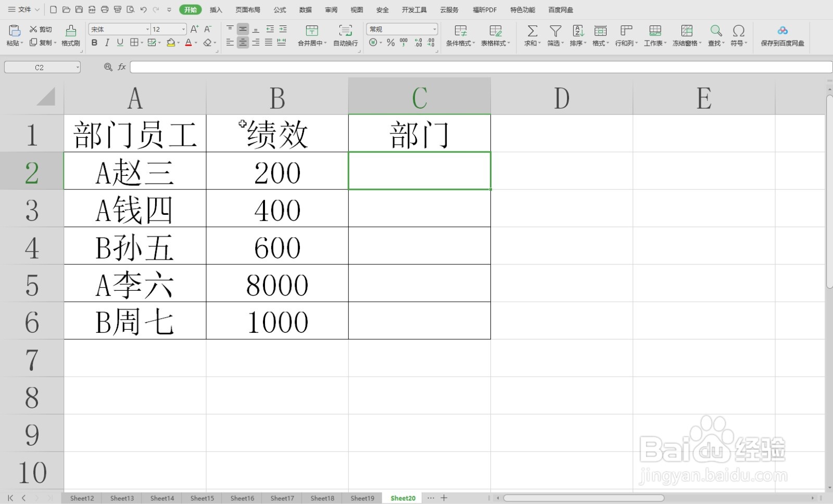
Task: Click the save to Baidu Netdisk icon
Action: [x=782, y=31]
